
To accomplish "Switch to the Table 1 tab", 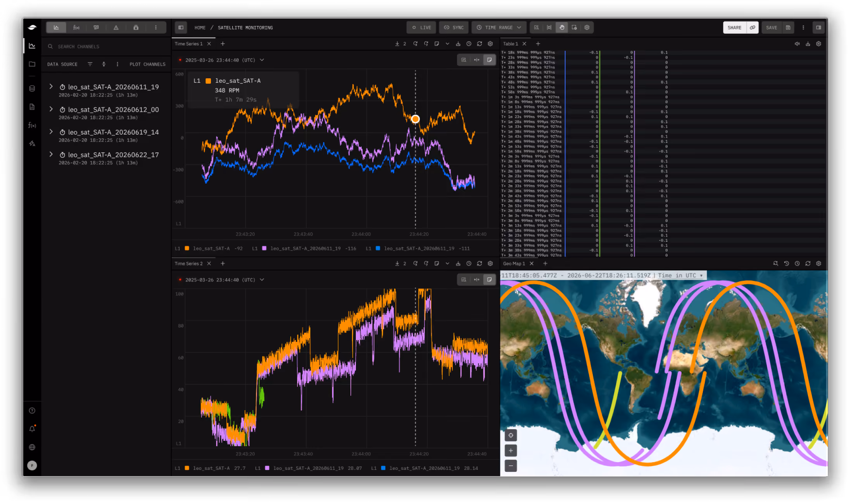I will click(510, 44).
